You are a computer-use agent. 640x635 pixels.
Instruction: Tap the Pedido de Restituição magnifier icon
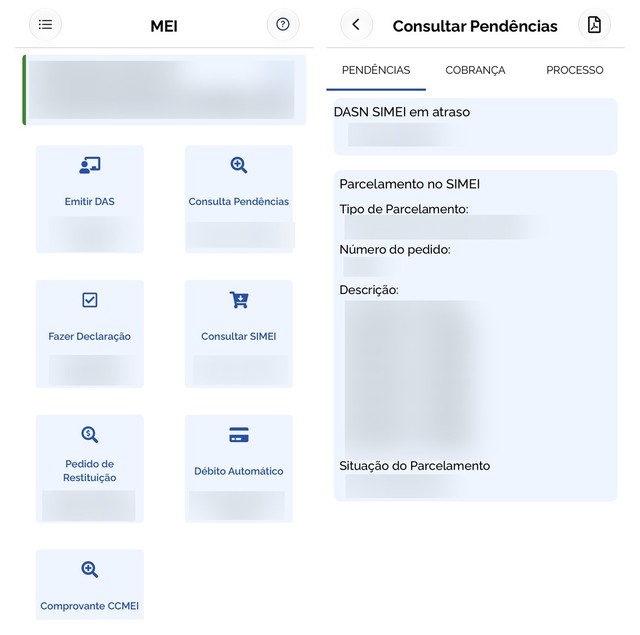90,435
